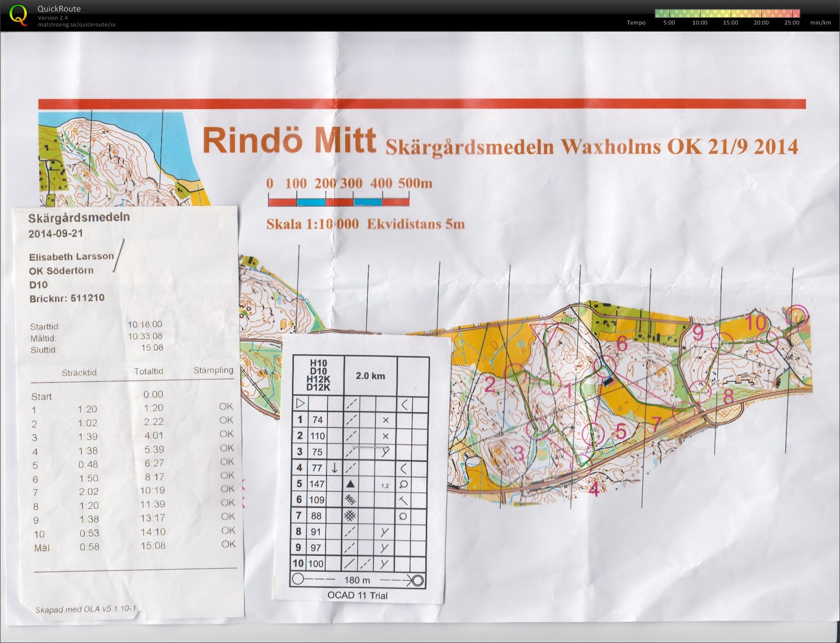
Task: Click the Bricknr: 511210 line
Action: point(67,298)
